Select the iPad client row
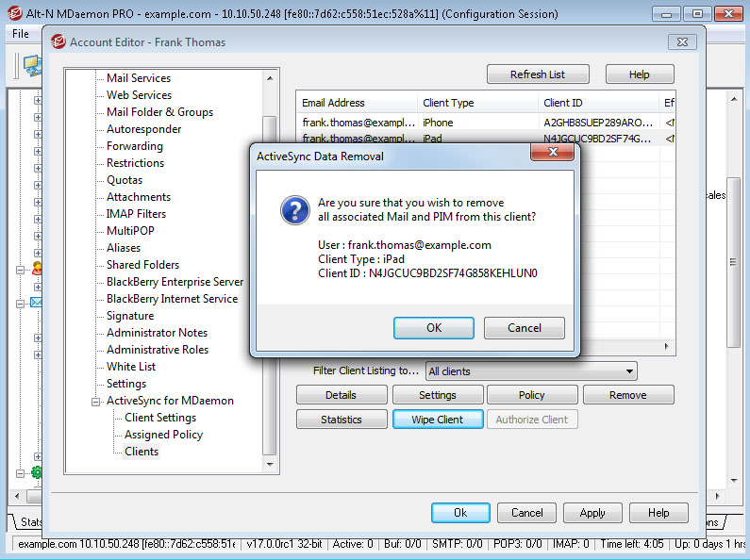Viewport: 750px width, 560px height. 485,138
